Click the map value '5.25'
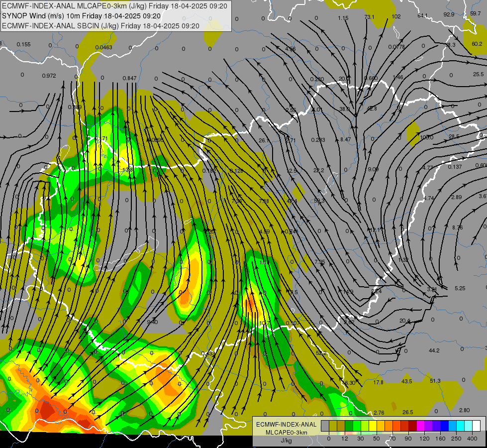The image size is (487, 448). [460, 288]
